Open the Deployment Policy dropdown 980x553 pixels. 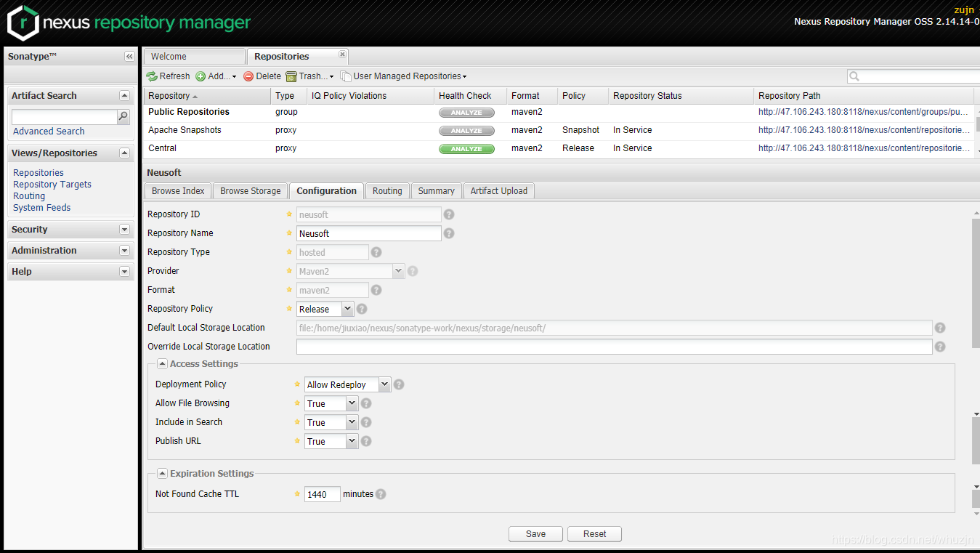(384, 384)
